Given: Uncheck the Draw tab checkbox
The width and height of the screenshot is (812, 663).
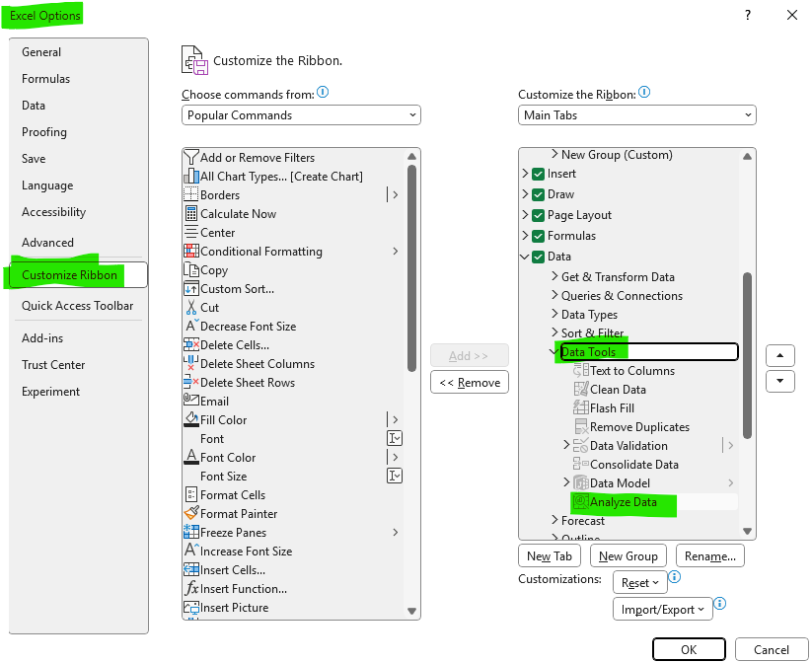Looking at the screenshot, I should (538, 194).
